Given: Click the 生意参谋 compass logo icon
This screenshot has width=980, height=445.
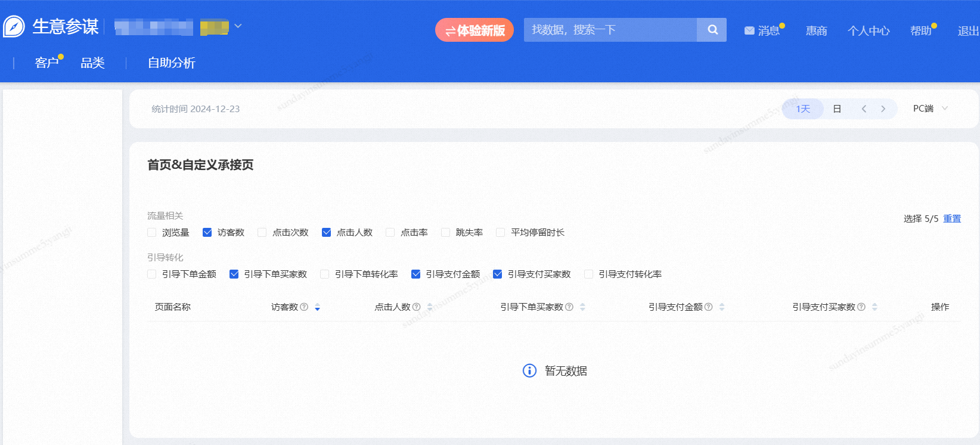Looking at the screenshot, I should pos(14,26).
